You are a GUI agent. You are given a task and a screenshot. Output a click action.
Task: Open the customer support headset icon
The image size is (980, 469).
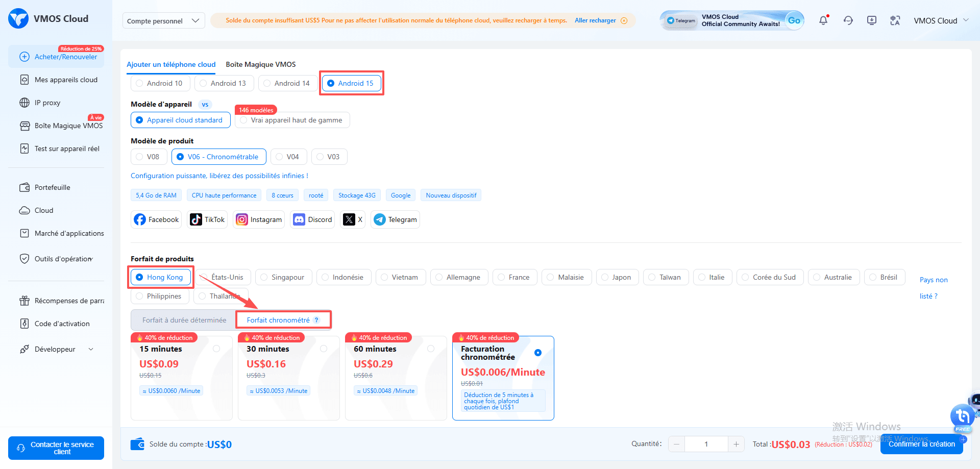coord(848,20)
